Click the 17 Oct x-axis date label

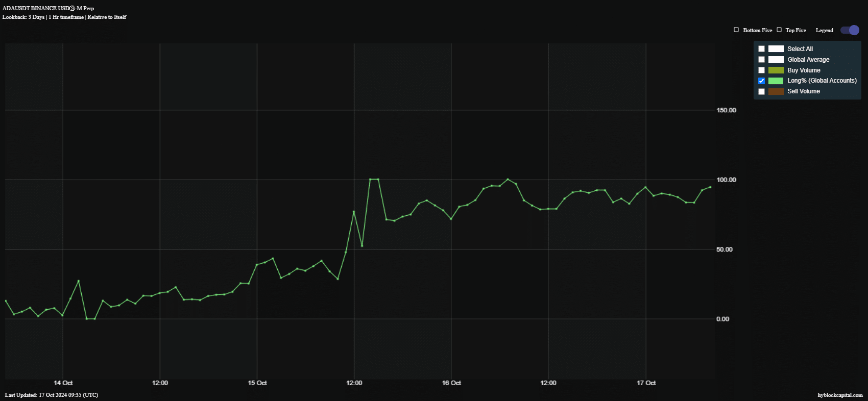pyautogui.click(x=646, y=383)
